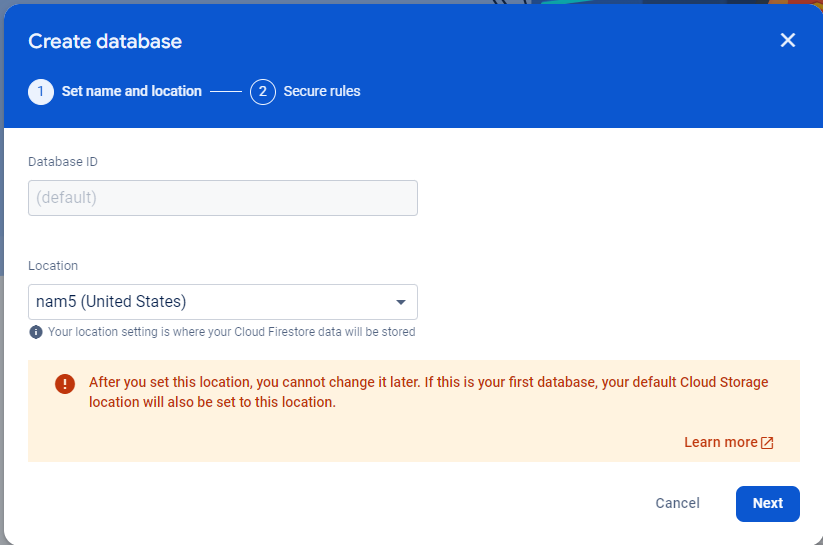Close the Create database dialog

pyautogui.click(x=788, y=40)
